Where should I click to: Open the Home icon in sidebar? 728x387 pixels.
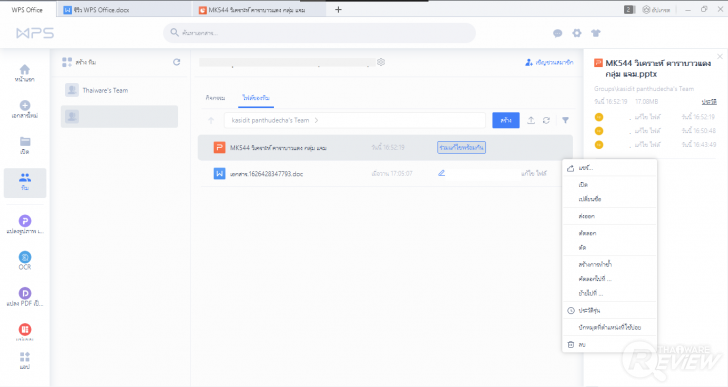25,70
